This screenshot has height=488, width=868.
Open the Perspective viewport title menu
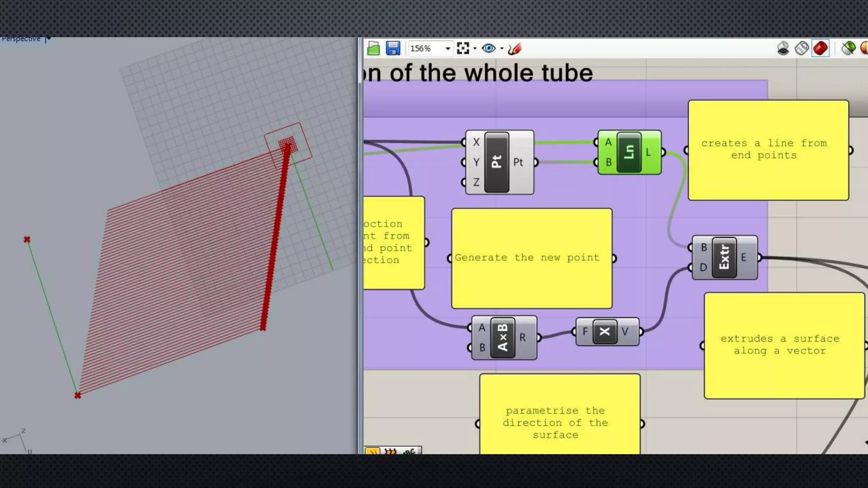coord(21,39)
